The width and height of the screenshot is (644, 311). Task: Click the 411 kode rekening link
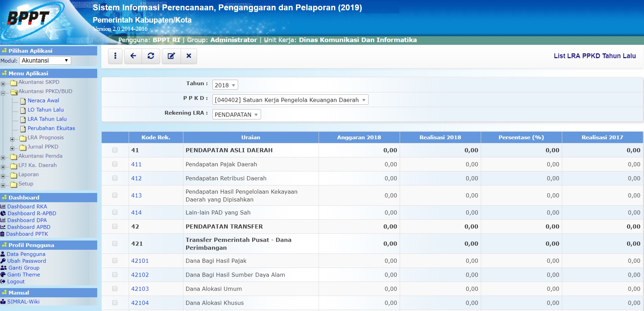(136, 164)
